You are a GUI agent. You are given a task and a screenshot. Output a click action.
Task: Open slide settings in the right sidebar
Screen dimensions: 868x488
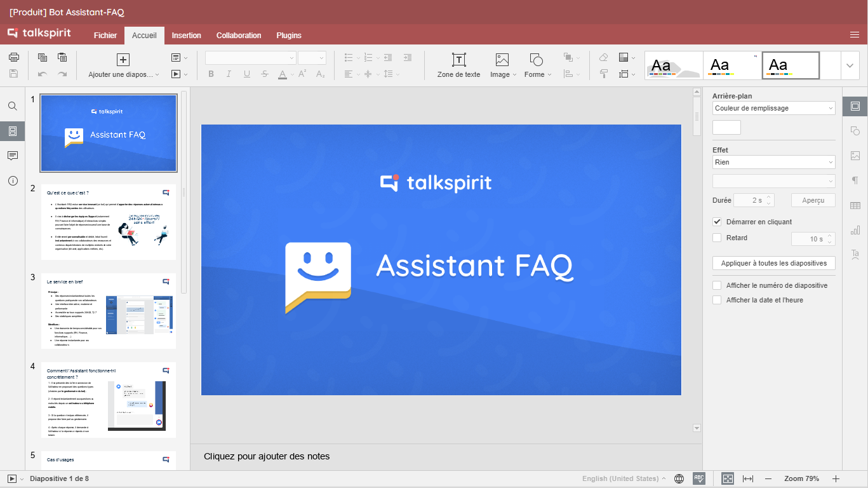(855, 106)
